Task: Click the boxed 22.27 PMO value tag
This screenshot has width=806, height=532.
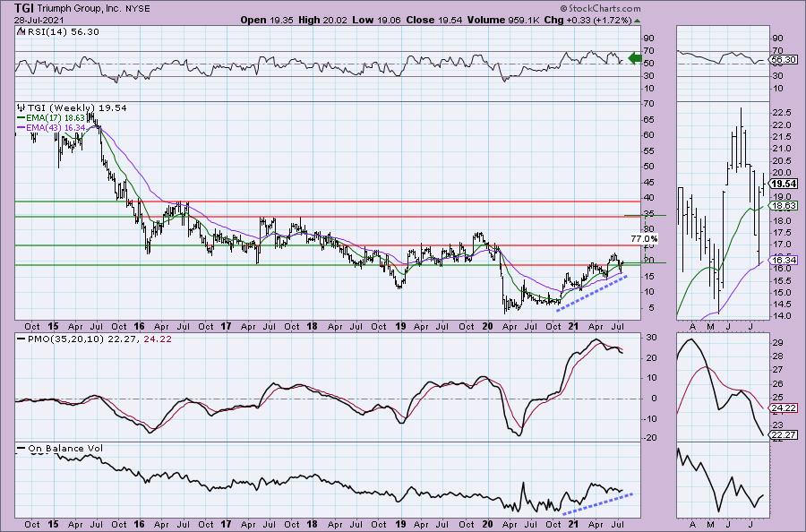Action: [x=784, y=435]
